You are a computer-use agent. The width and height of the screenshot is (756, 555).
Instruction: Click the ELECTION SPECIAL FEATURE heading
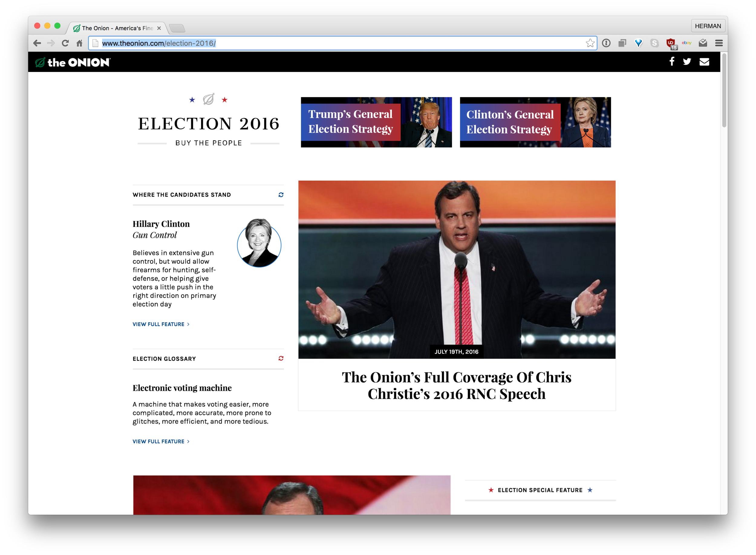540,490
